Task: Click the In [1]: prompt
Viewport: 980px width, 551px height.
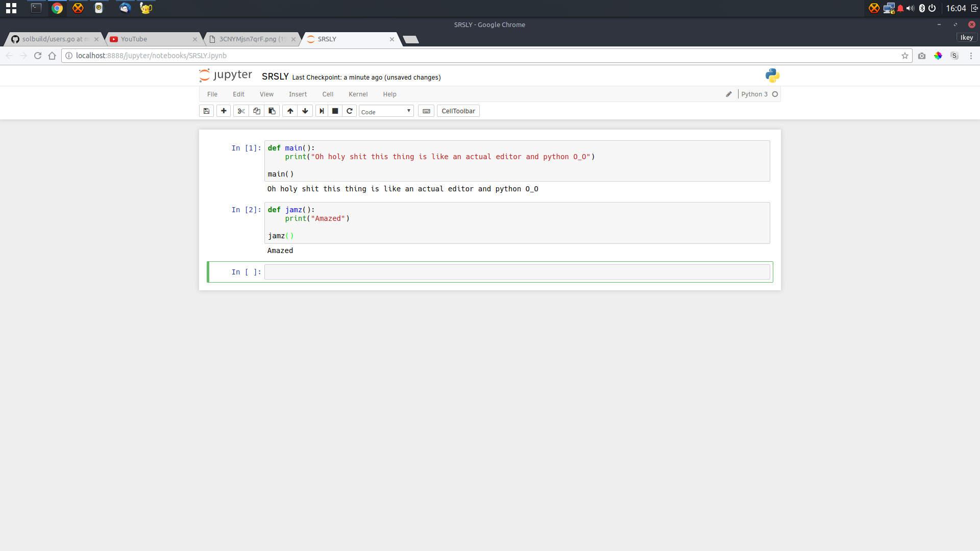Action: (246, 148)
